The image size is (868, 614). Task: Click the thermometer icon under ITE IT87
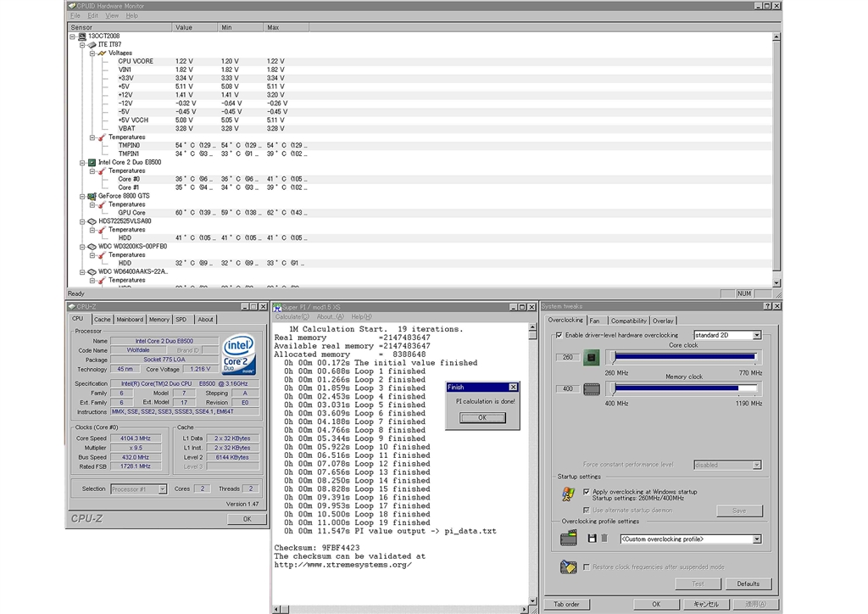(102, 137)
